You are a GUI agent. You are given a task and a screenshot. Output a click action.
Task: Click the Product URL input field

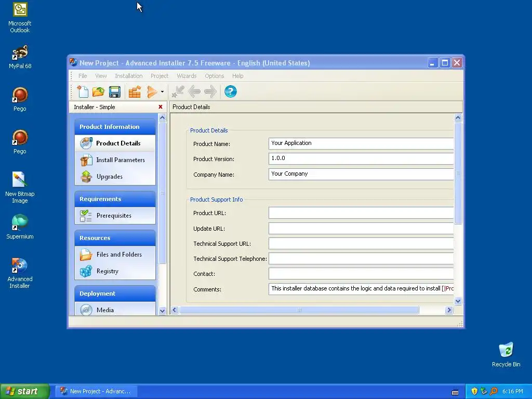click(361, 213)
